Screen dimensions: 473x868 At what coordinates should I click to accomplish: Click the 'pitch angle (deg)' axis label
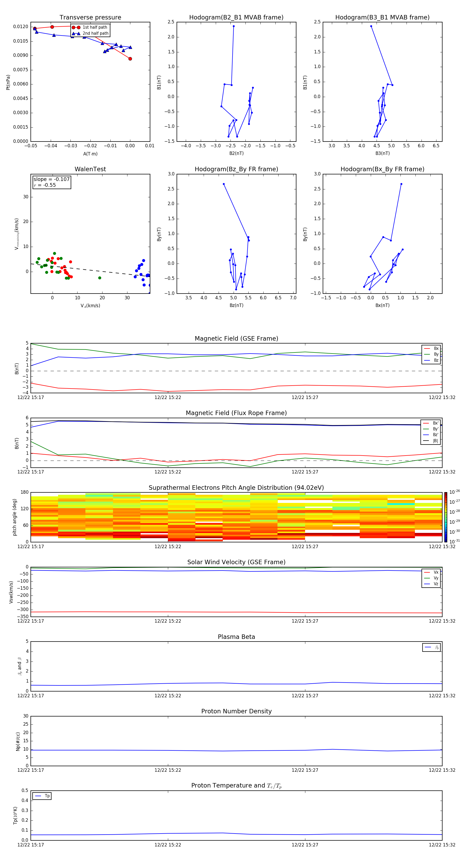14,517
